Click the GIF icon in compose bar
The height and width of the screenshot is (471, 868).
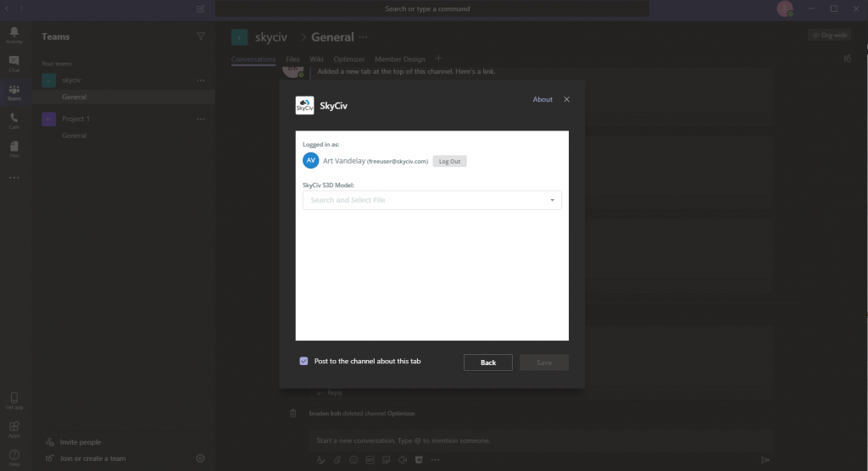[370, 460]
